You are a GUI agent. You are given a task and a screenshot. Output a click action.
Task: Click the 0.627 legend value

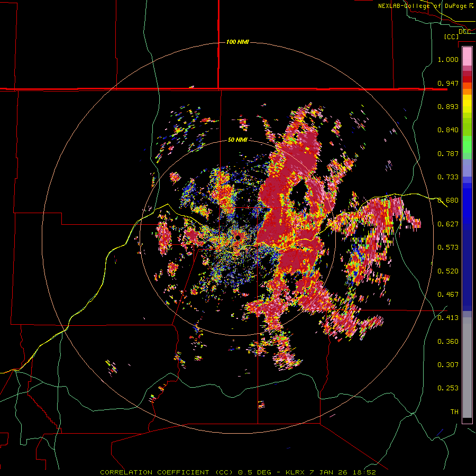(448, 224)
